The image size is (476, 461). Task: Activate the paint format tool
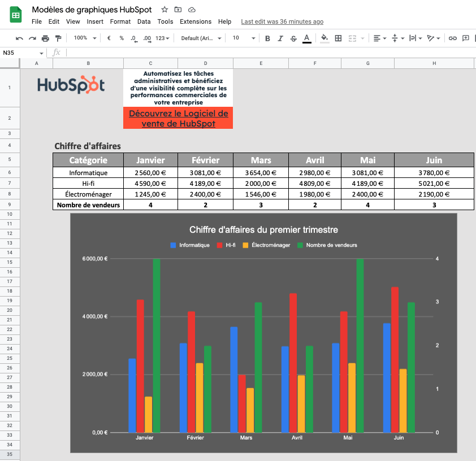point(58,38)
